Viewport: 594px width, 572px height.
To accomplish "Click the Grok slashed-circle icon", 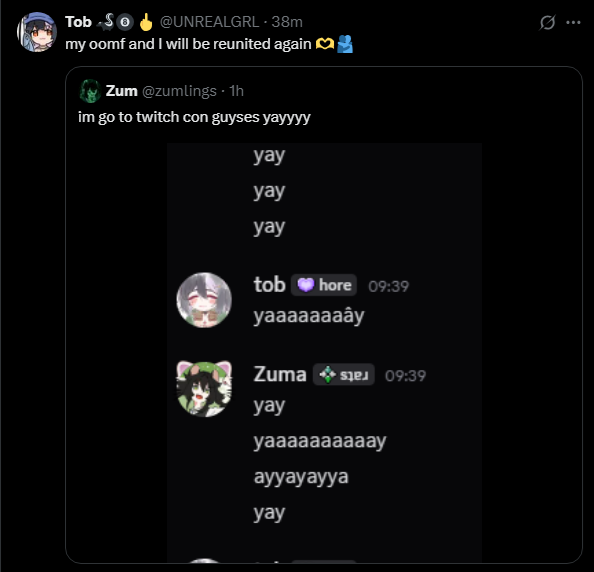I will click(x=547, y=22).
